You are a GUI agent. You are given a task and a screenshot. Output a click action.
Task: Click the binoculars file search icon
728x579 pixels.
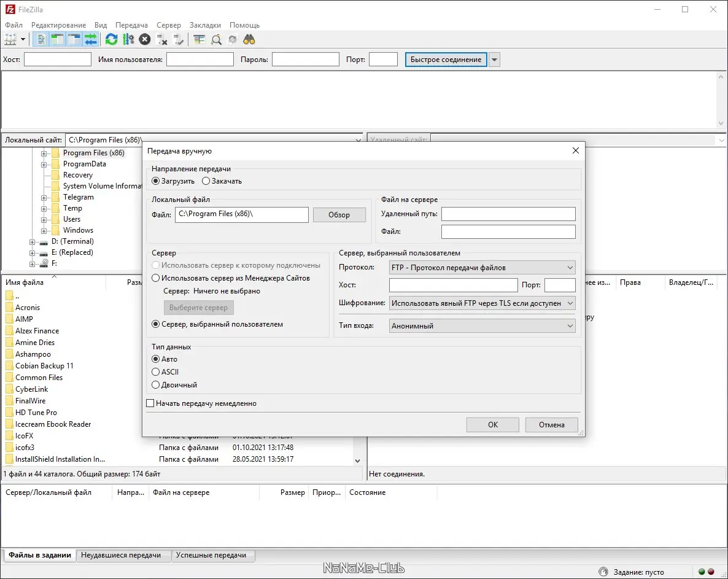pyautogui.click(x=249, y=39)
